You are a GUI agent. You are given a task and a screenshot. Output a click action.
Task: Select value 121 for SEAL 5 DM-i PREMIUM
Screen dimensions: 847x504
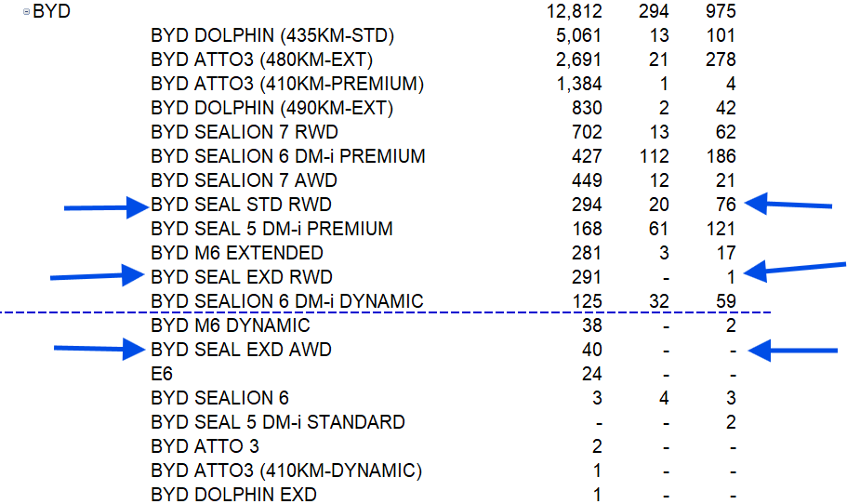(x=721, y=229)
